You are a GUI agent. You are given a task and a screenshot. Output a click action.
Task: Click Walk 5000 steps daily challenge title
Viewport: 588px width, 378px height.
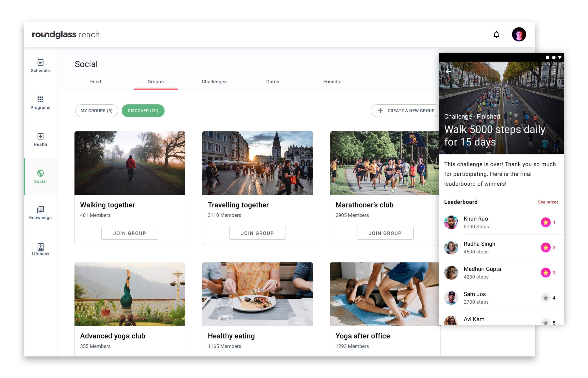[494, 136]
